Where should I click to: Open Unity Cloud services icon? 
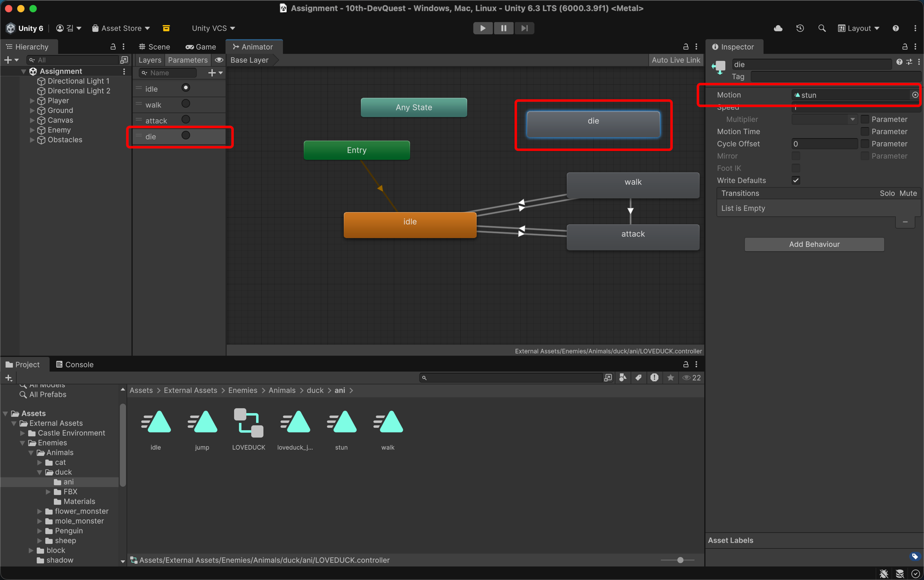pyautogui.click(x=778, y=28)
